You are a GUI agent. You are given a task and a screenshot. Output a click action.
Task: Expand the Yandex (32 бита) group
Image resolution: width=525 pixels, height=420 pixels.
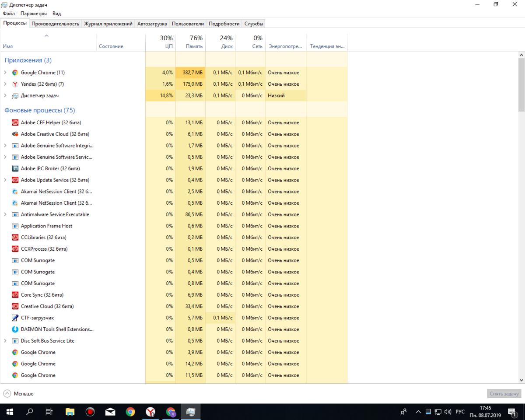point(5,84)
